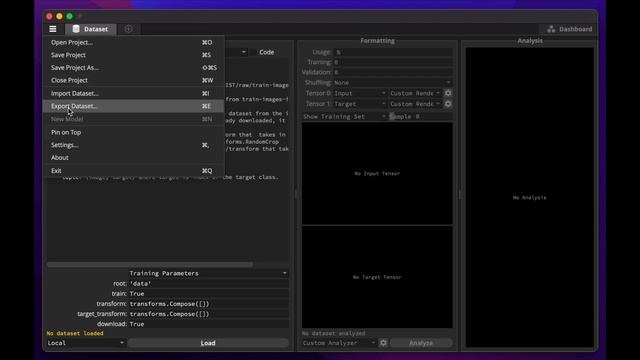This screenshot has height=360, width=640.
Task: Click the horizontal scrollbar under code description
Action: 150,264
